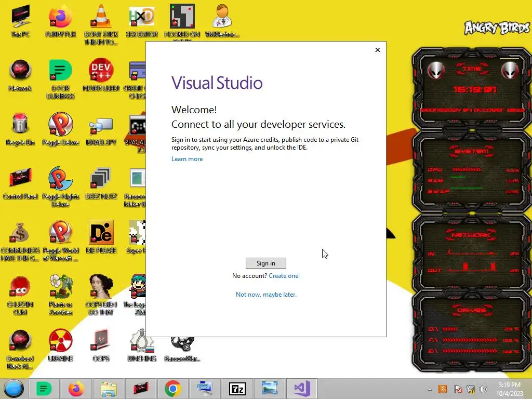Open Control Panel desktop icon
532x399 pixels.
[20, 183]
